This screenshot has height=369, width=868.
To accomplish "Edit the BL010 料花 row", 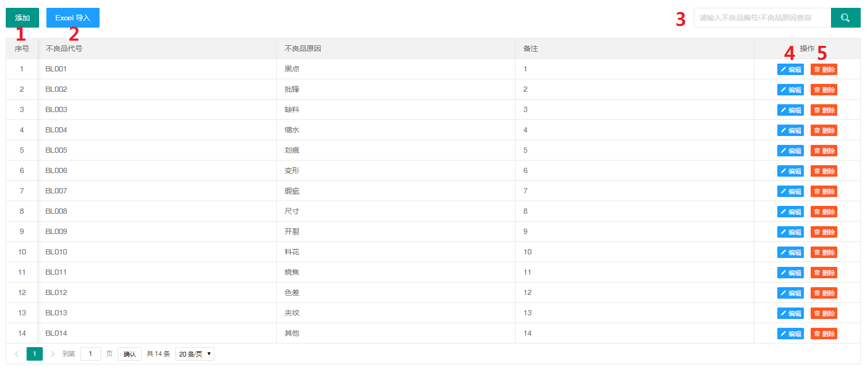I will (790, 252).
